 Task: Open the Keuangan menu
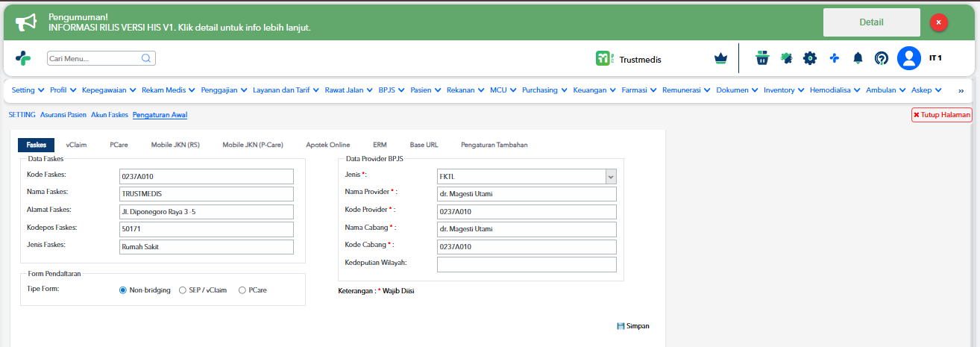point(594,90)
